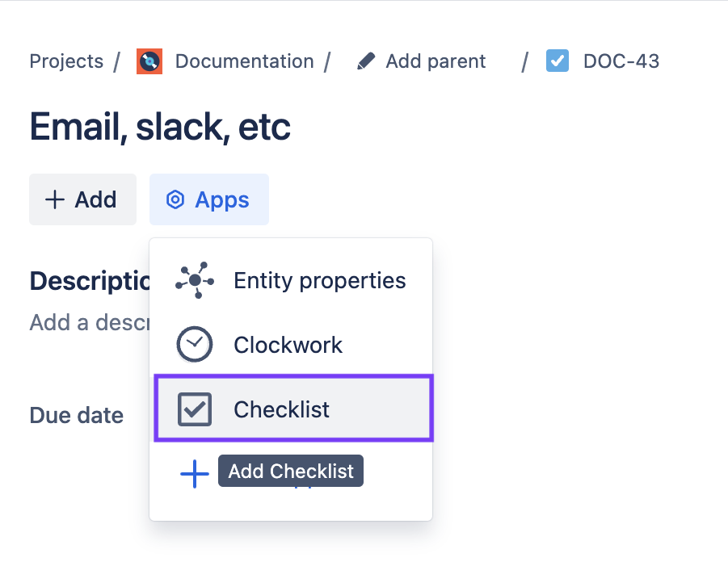This screenshot has height=566, width=728.
Task: Click the Entity properties node graph icon
Action: coord(194,280)
